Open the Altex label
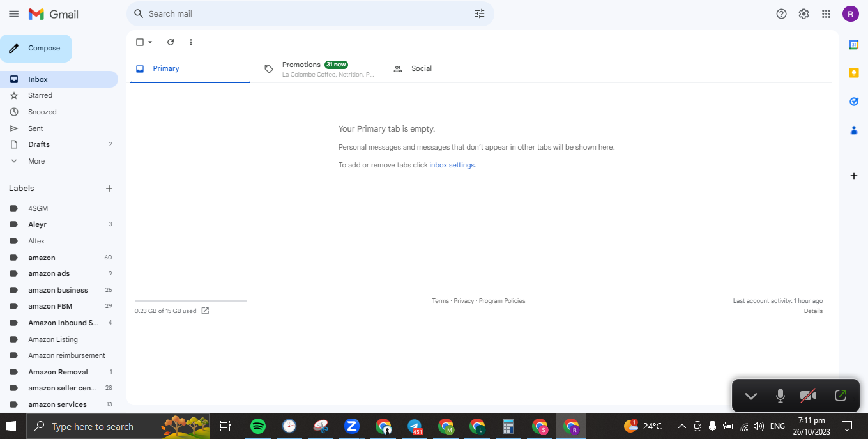868x439 pixels. [59, 241]
